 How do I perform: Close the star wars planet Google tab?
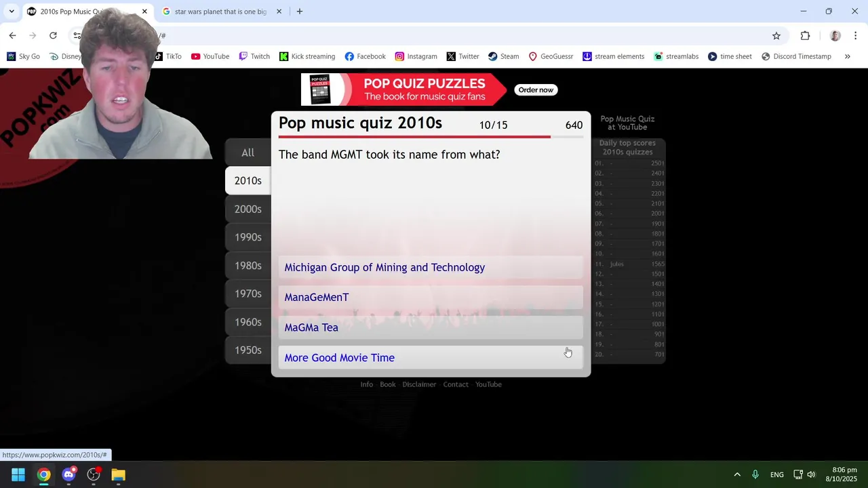click(279, 12)
